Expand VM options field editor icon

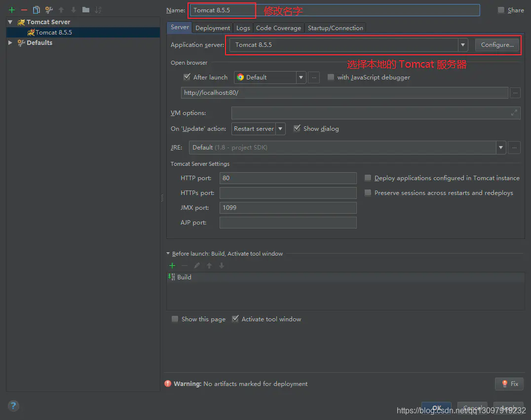[514, 113]
